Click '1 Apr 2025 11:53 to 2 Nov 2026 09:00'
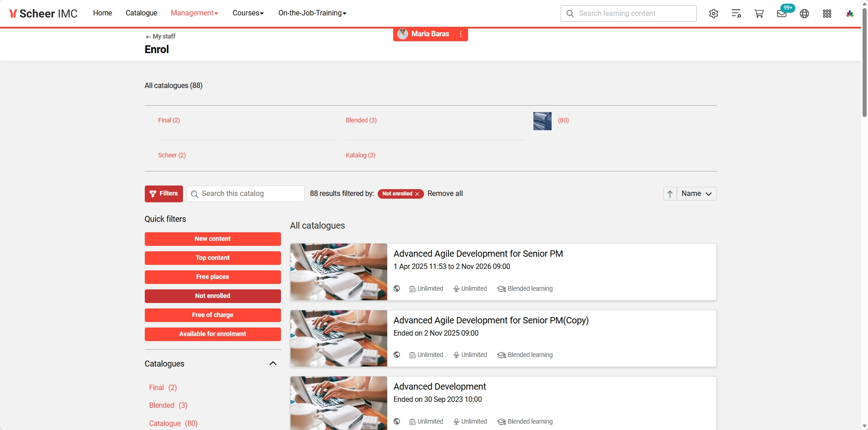The width and height of the screenshot is (868, 430). tap(452, 266)
